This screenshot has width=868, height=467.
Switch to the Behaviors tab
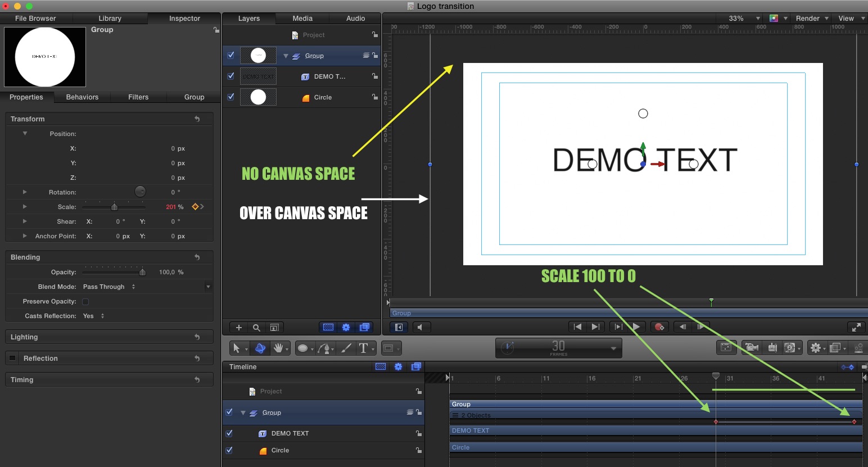82,97
